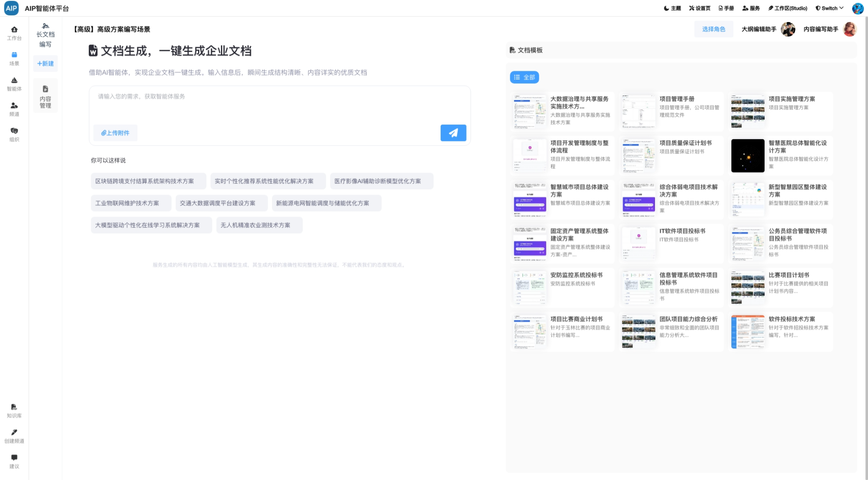Viewport: 868px width, 480px height.
Task: Expand the Switch dropdown in top bar
Action: [x=829, y=8]
